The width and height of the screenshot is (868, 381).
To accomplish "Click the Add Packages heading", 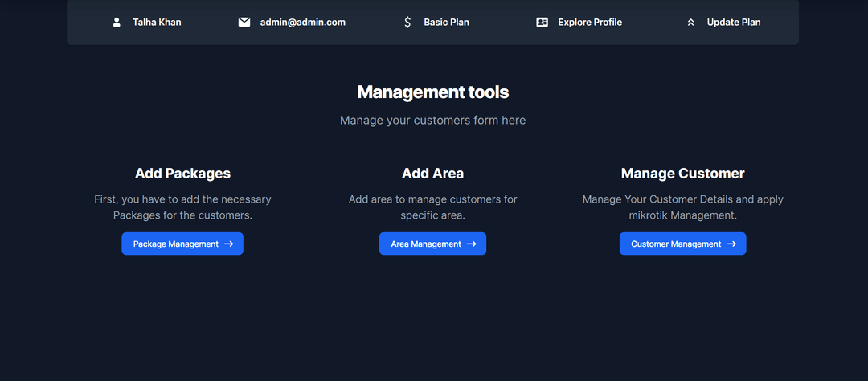I will point(182,174).
